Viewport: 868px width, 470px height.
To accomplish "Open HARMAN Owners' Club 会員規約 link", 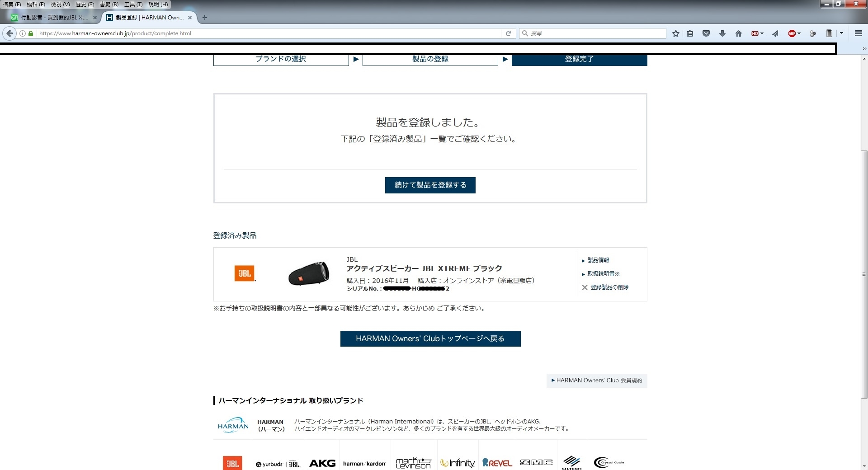I will [x=597, y=381].
